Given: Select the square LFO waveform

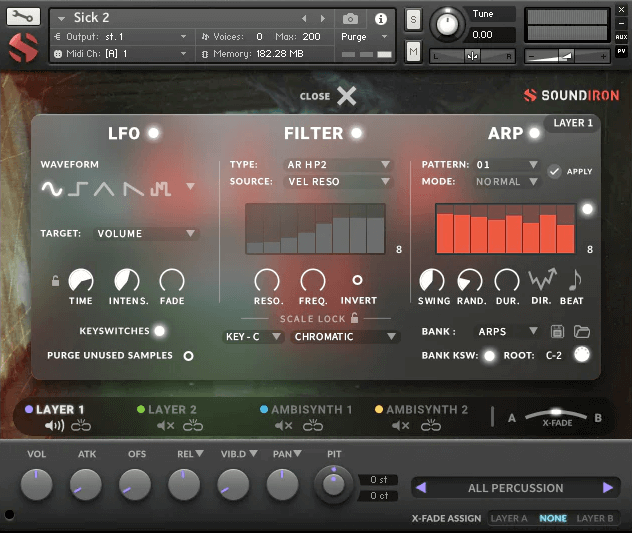Looking at the screenshot, I should (78, 188).
